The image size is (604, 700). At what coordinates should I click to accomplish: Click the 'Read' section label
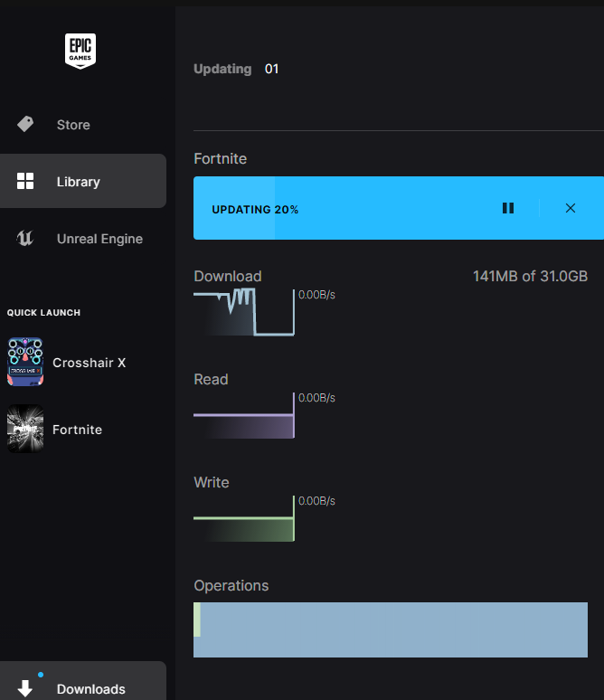211,379
